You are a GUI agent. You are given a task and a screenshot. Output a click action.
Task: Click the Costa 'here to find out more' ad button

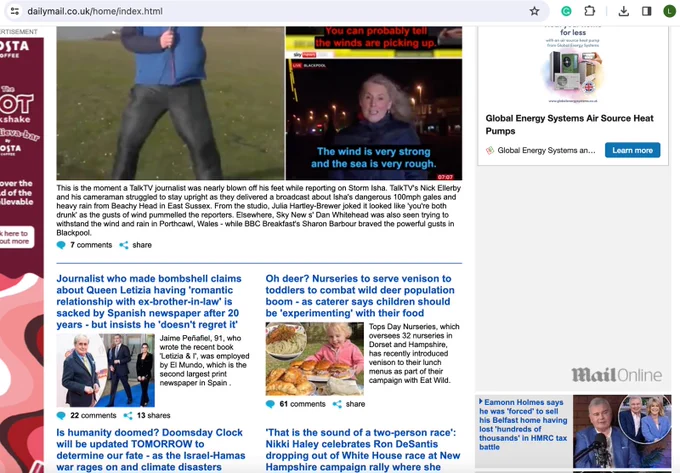click(x=15, y=237)
